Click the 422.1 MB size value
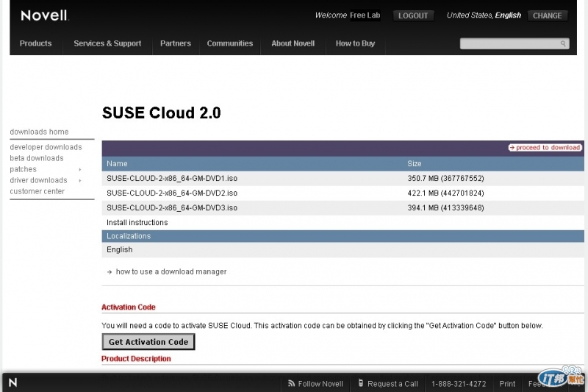The height and width of the screenshot is (392, 588). coord(445,193)
